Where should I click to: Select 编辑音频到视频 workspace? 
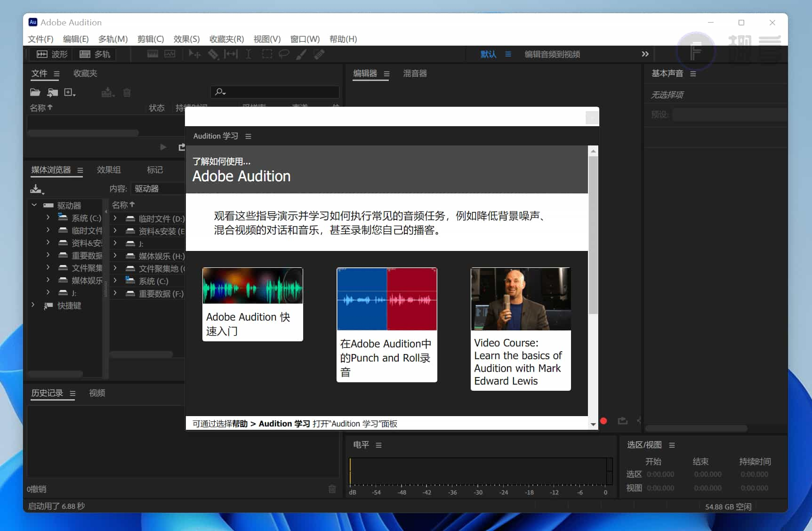pyautogui.click(x=552, y=54)
